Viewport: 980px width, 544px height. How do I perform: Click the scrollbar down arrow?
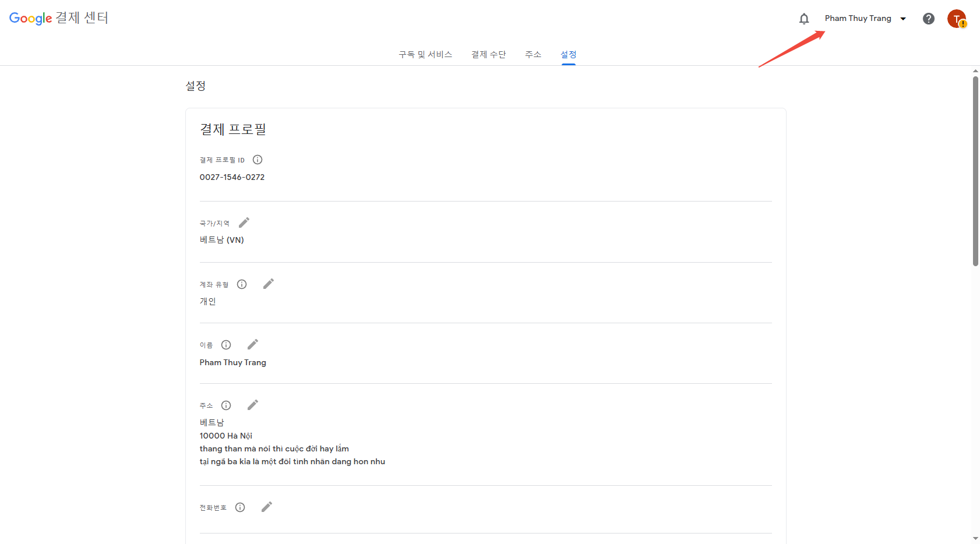975,539
